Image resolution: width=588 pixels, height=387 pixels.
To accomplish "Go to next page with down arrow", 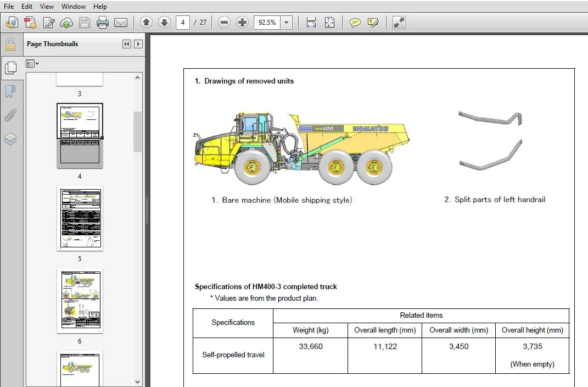I will click(164, 23).
